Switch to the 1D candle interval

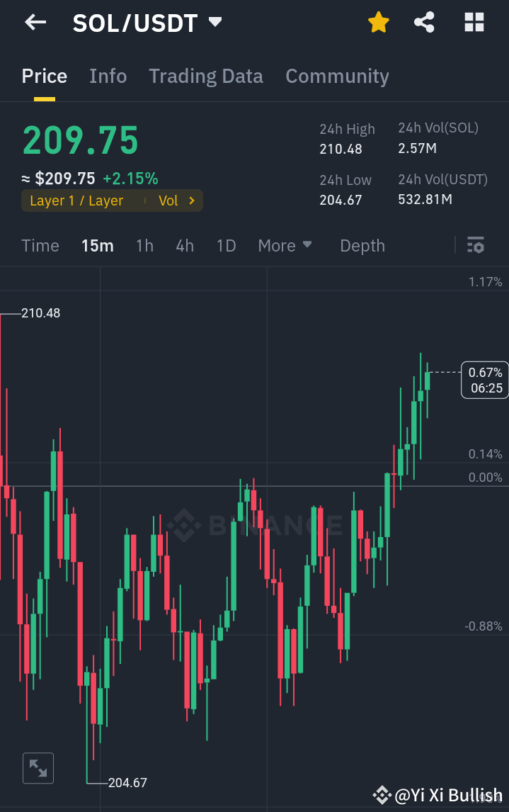click(226, 245)
